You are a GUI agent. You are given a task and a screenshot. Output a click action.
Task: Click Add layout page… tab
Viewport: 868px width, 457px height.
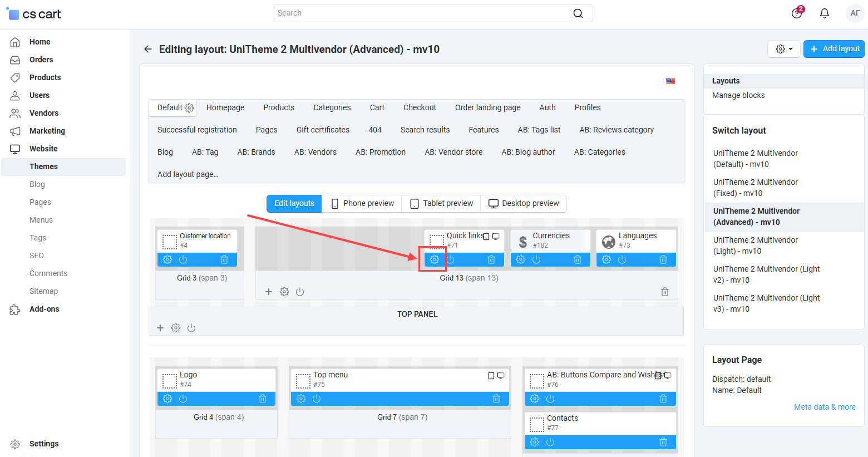click(x=188, y=174)
